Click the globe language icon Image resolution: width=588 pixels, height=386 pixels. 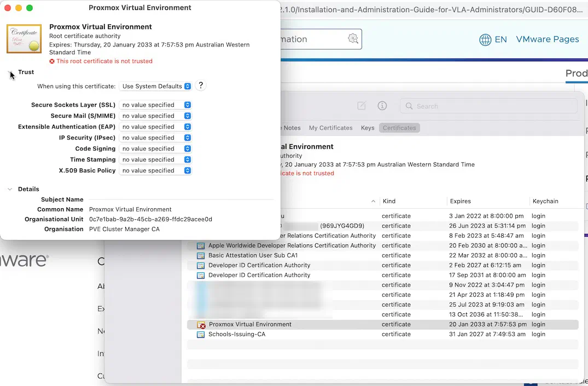pos(485,39)
